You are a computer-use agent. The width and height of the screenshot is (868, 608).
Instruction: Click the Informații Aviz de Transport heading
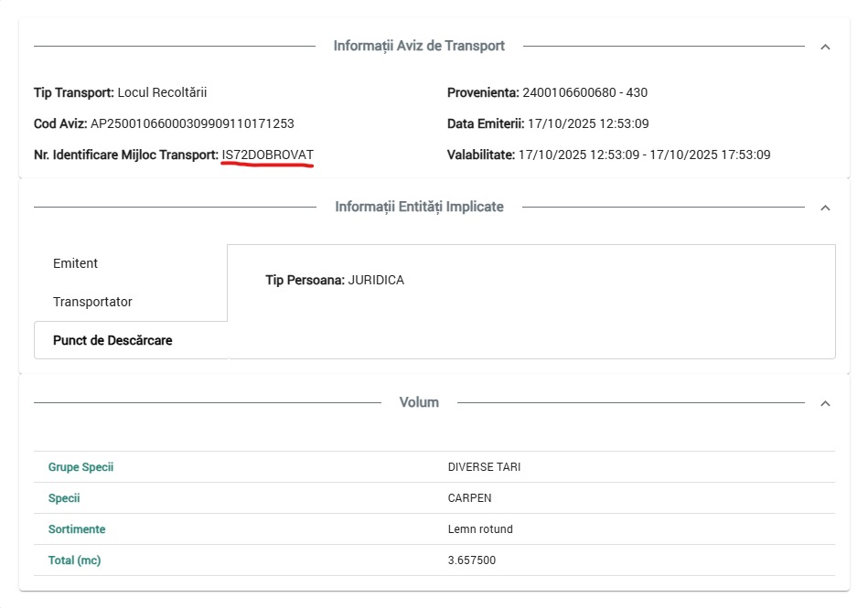coord(419,46)
